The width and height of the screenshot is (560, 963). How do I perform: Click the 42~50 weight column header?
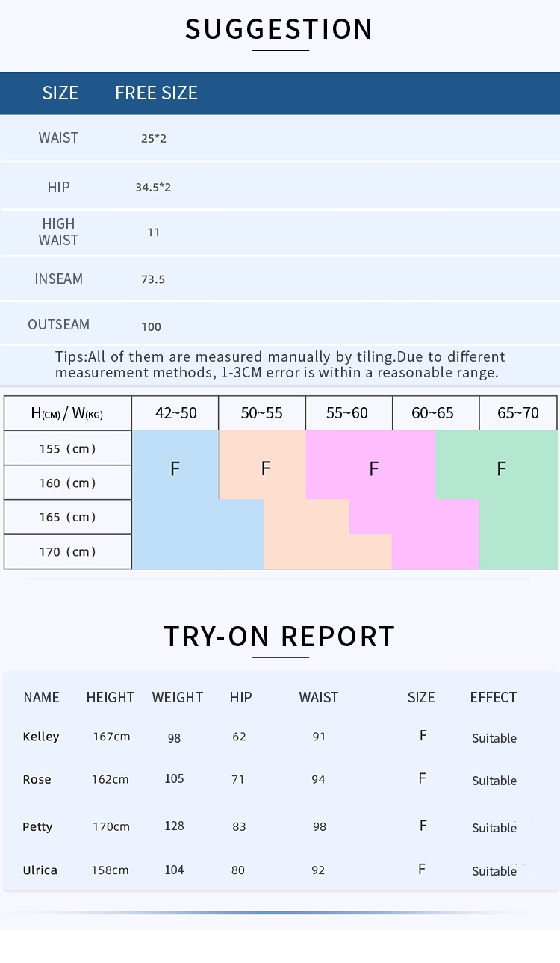coord(175,413)
